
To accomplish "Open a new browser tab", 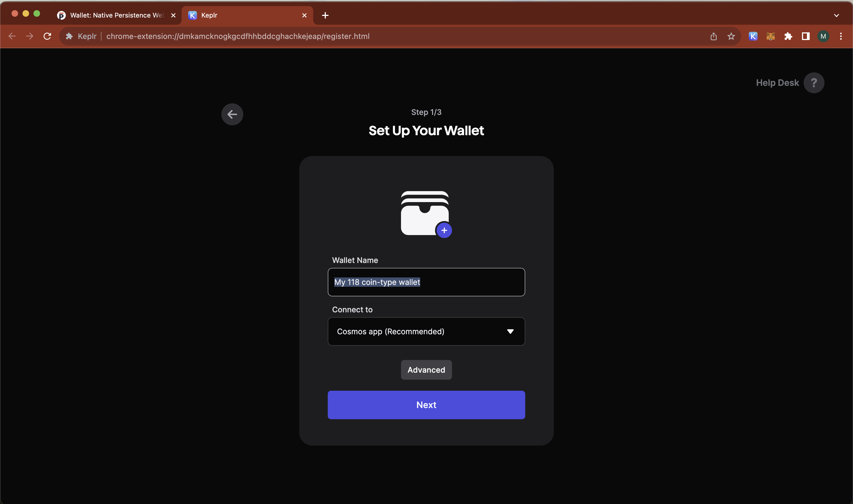I will [325, 15].
